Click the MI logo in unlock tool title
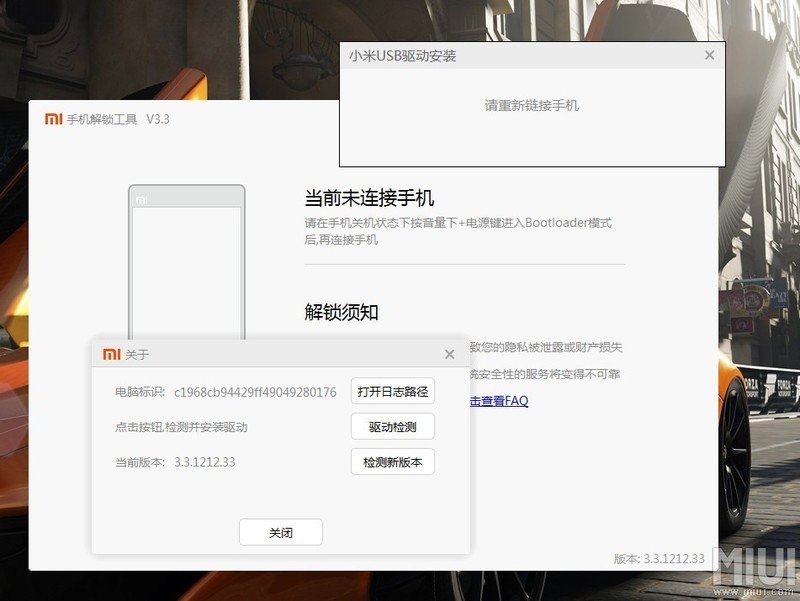 tap(54, 119)
